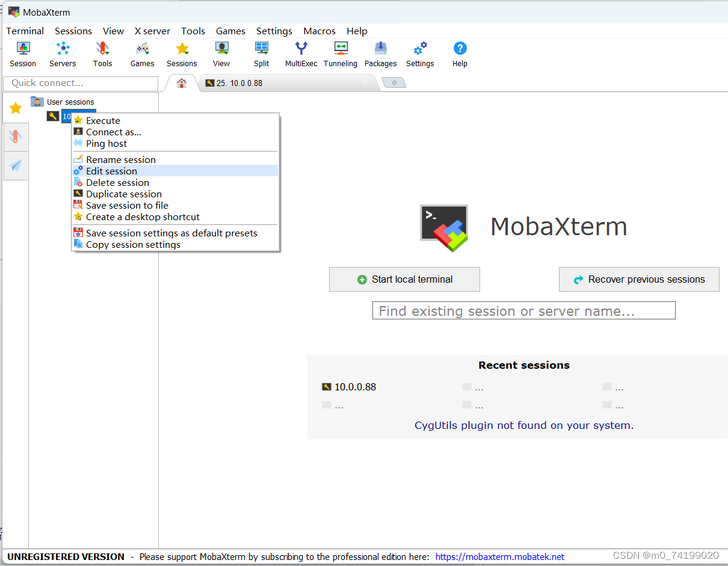
Task: Choose Edit session from the context menu
Action: 111,171
